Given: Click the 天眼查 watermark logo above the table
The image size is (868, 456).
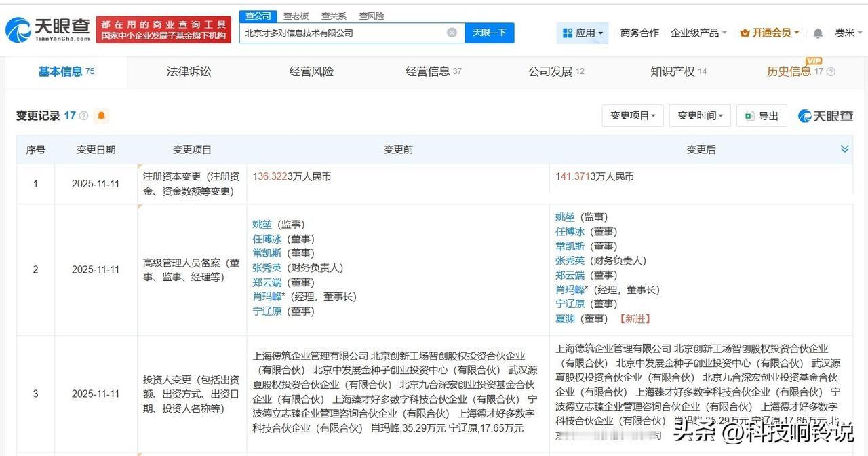Looking at the screenshot, I should pyautogui.click(x=825, y=115).
